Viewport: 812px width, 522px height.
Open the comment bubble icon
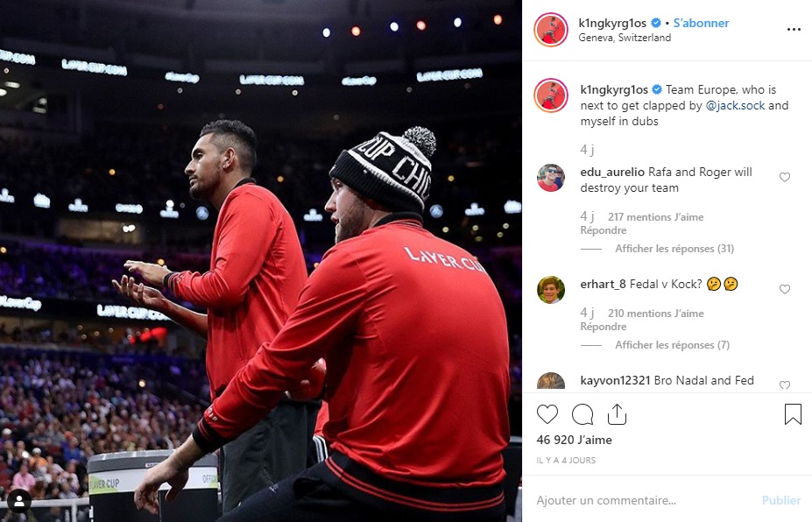583,414
